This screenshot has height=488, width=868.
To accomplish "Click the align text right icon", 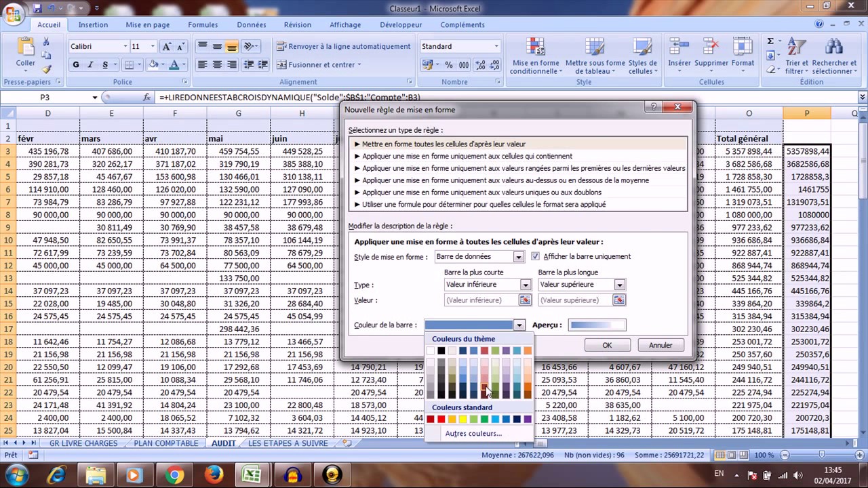I will point(232,65).
